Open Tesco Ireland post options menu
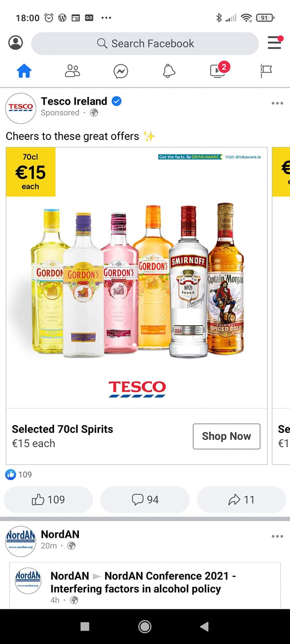 [277, 103]
